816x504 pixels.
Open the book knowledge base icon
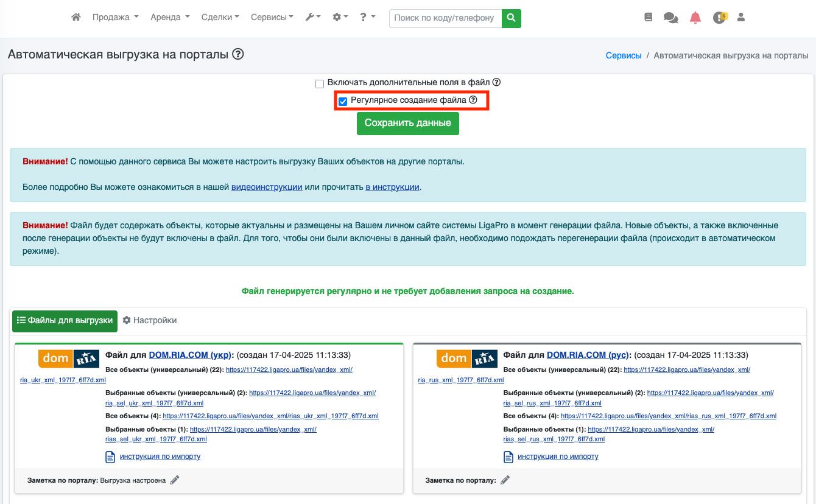(x=648, y=18)
